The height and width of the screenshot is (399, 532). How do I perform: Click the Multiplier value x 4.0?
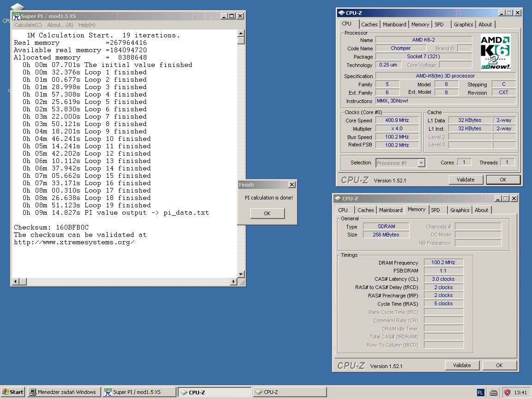[x=397, y=128]
